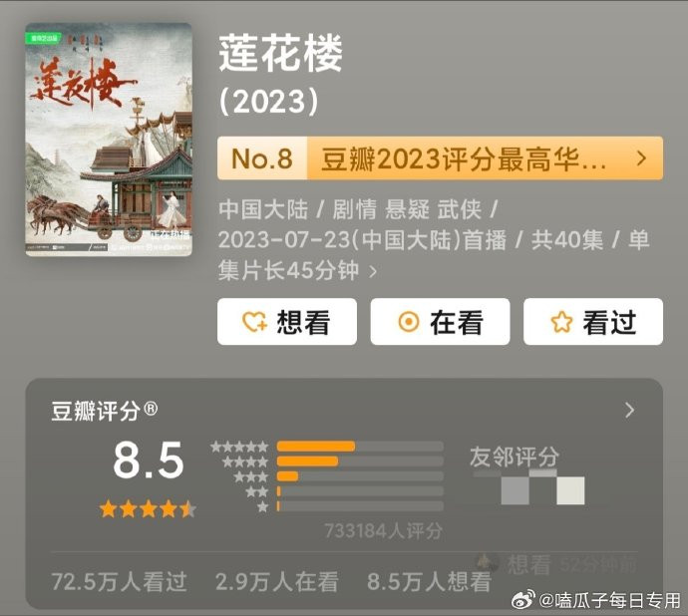The image size is (688, 616).
Task: Tap the Weibo logo watermark icon
Action: tap(523, 599)
